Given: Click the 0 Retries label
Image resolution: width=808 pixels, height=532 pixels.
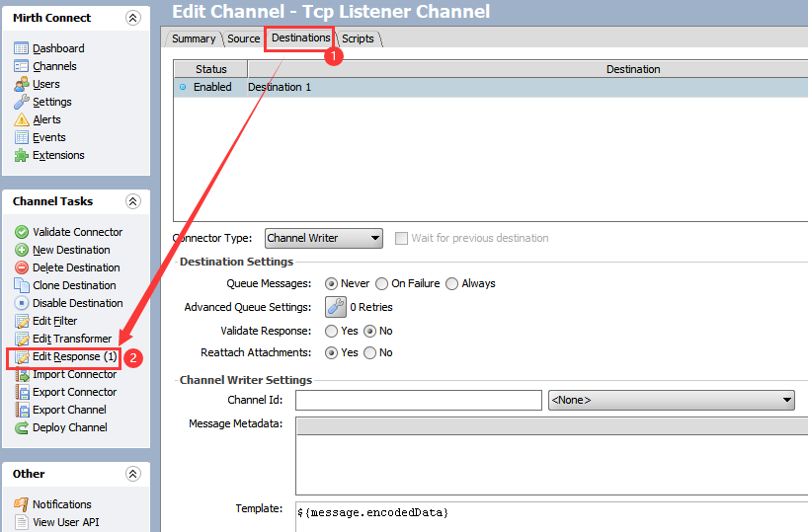Looking at the screenshot, I should coord(371,308).
